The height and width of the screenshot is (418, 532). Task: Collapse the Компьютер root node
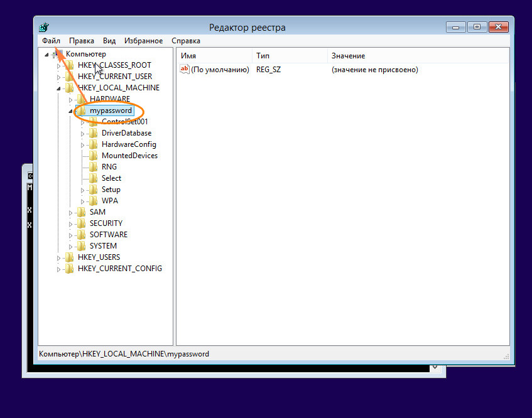pos(46,55)
